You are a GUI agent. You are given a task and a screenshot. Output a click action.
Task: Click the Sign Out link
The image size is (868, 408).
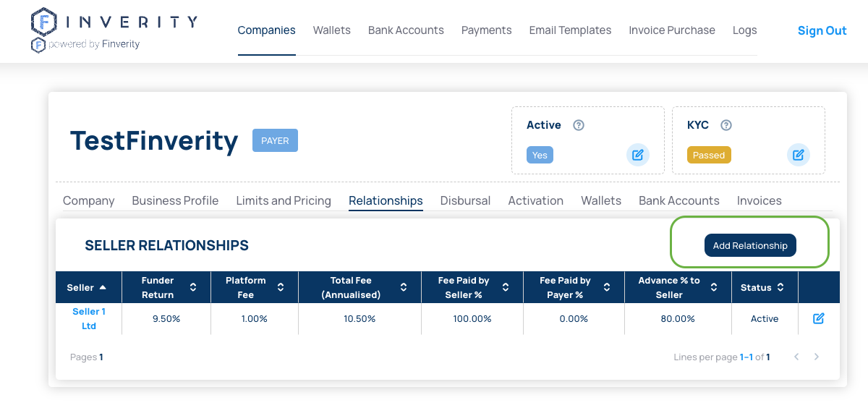click(822, 30)
